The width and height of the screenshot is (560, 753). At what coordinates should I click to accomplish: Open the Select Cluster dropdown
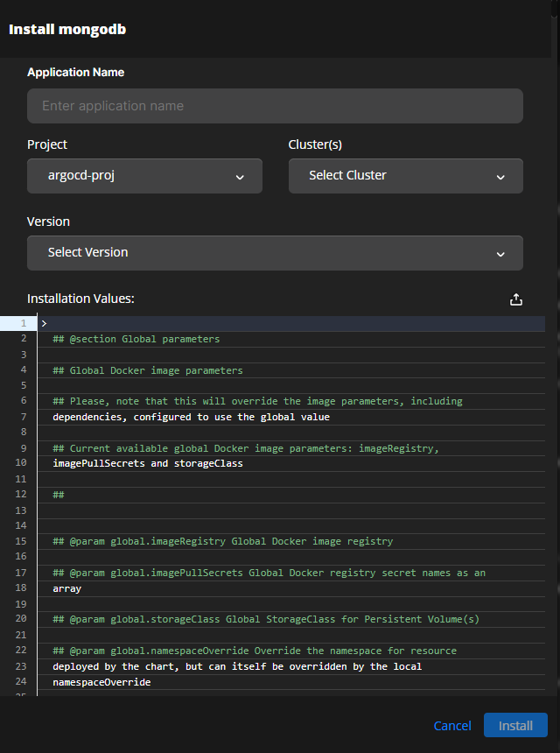[405, 176]
